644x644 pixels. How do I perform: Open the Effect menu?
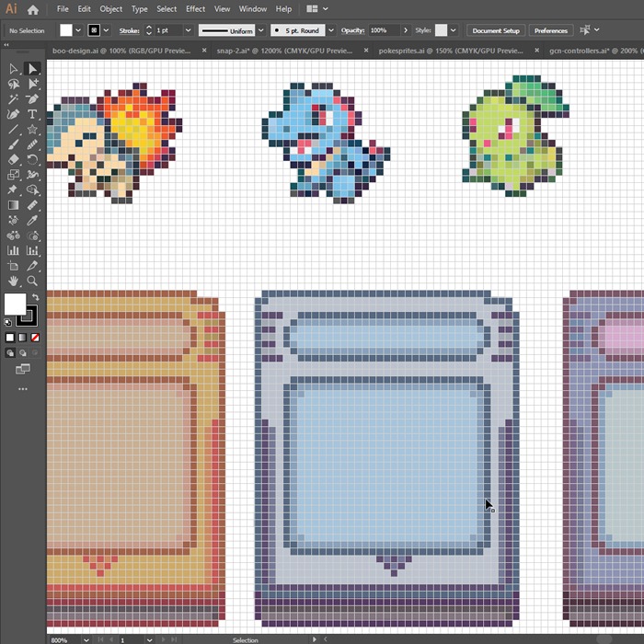click(x=195, y=9)
